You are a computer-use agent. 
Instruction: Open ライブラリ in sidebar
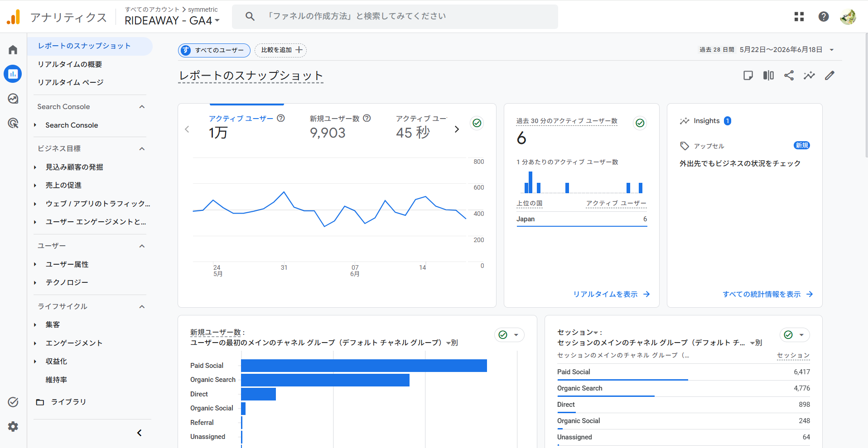[x=68, y=402]
